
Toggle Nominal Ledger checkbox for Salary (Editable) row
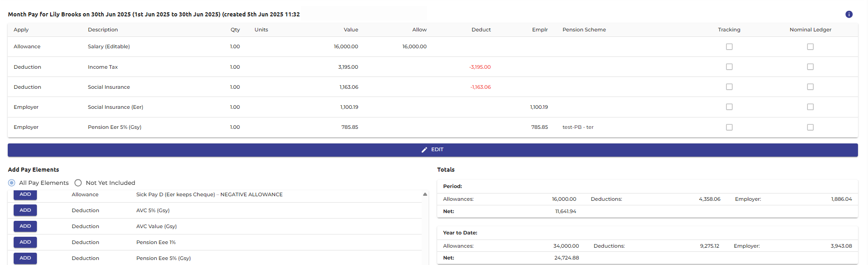click(x=810, y=46)
